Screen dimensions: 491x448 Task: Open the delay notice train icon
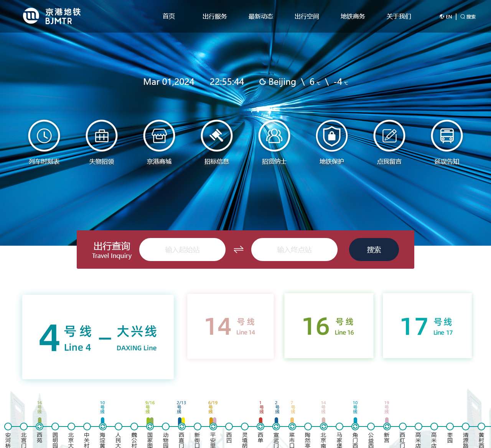(x=447, y=136)
